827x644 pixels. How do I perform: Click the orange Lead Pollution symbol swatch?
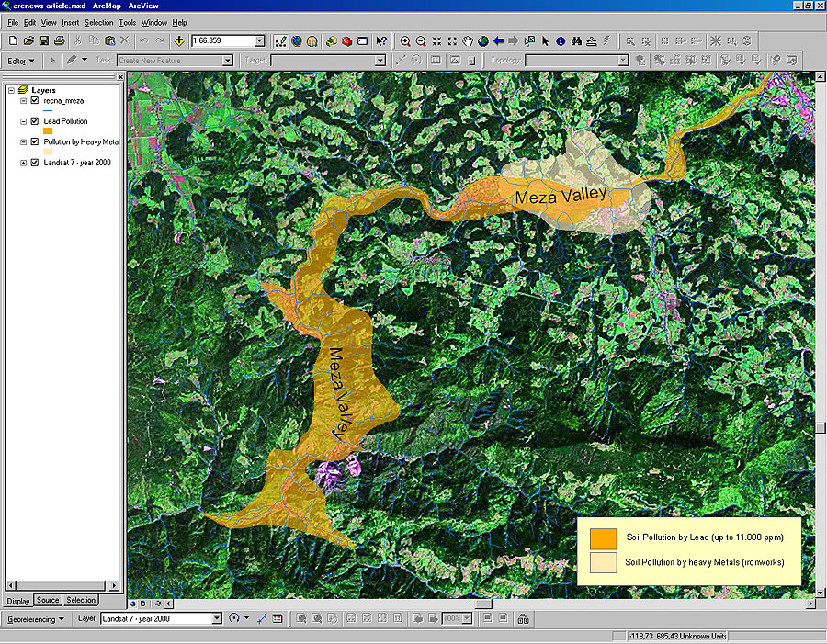(48, 130)
